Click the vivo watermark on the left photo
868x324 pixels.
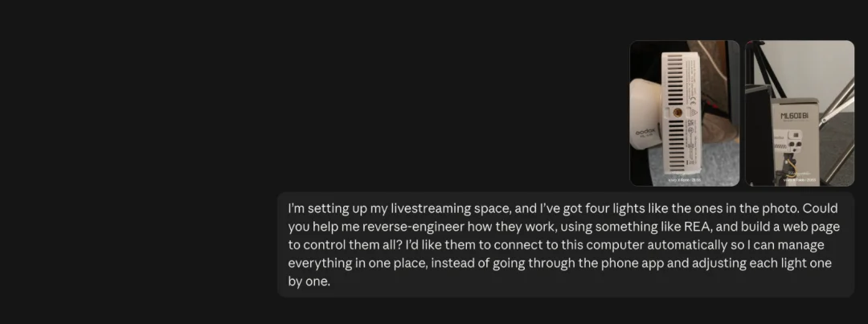pyautogui.click(x=685, y=179)
